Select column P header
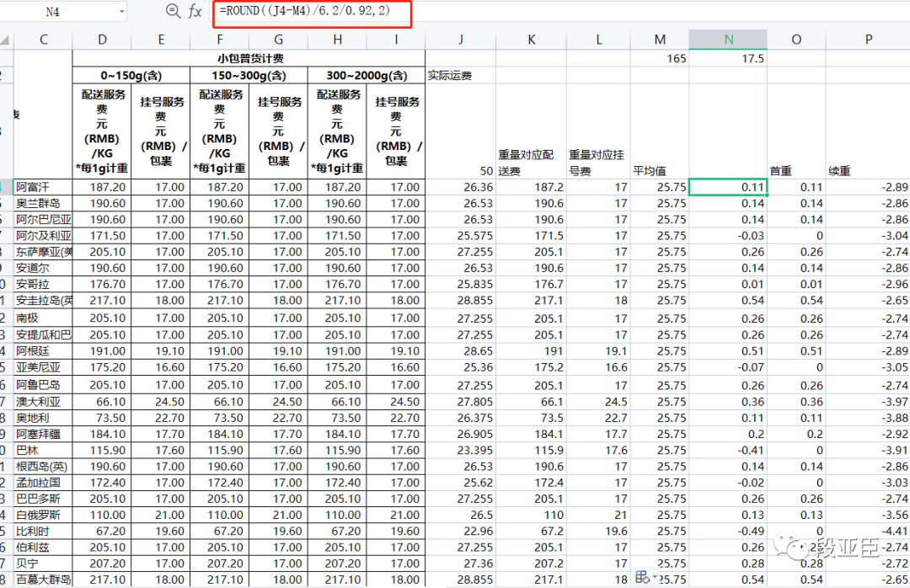This screenshot has height=588, width=910. 868,40
